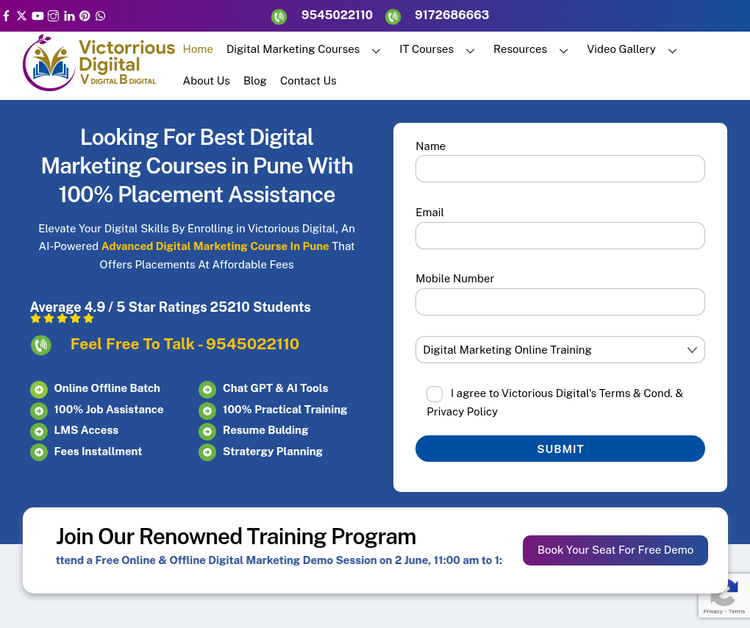Image resolution: width=750 pixels, height=628 pixels.
Task: Click the arrow icon beside Stratergy Planning
Action: point(207,452)
